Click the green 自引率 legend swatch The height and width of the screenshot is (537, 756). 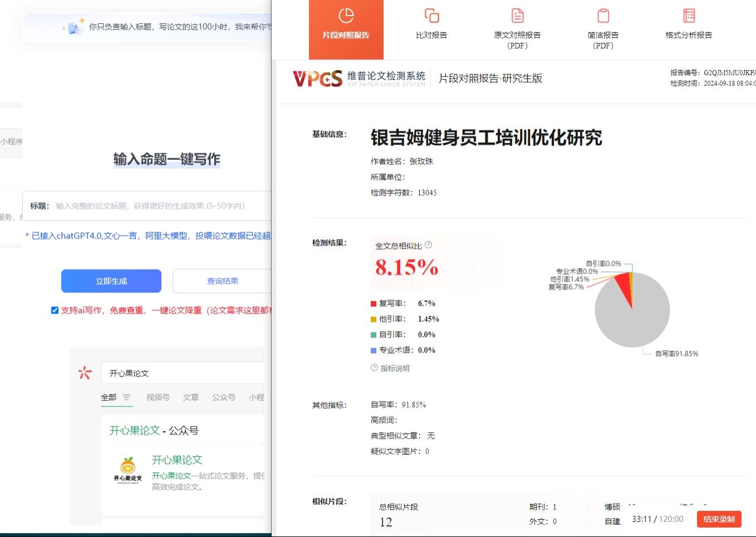point(374,335)
